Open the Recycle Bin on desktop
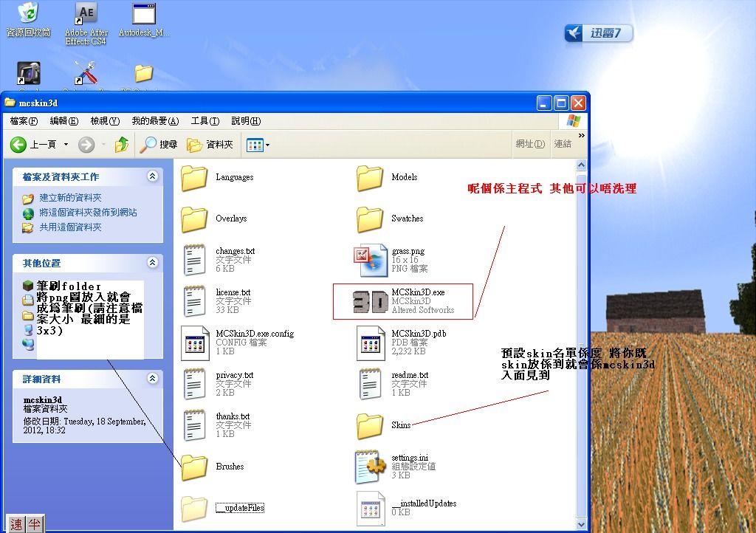This screenshot has width=756, height=533. 28,14
